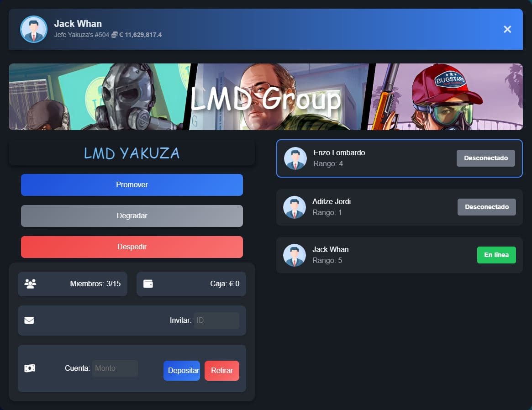532x410 pixels.
Task: Click the 'Rango: 5' text
Action: pyautogui.click(x=327, y=260)
